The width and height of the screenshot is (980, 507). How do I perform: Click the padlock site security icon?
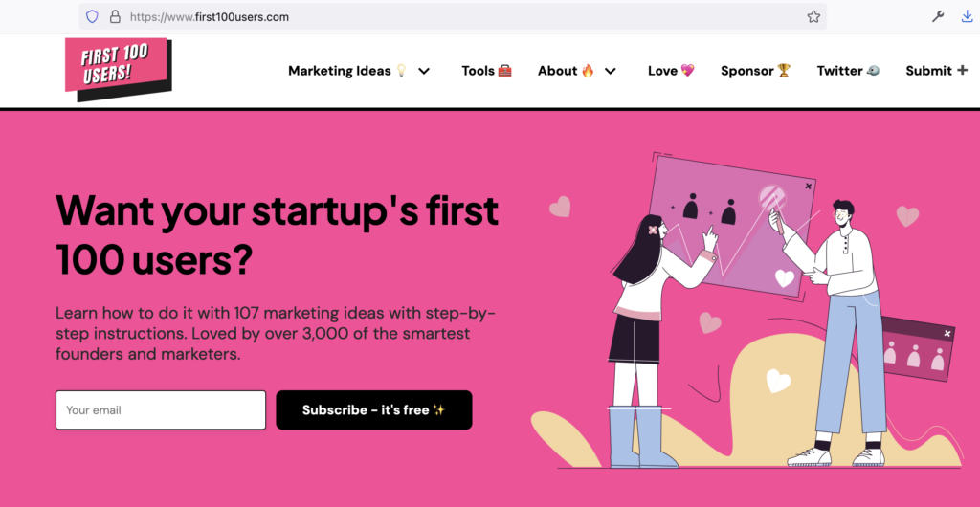click(115, 17)
